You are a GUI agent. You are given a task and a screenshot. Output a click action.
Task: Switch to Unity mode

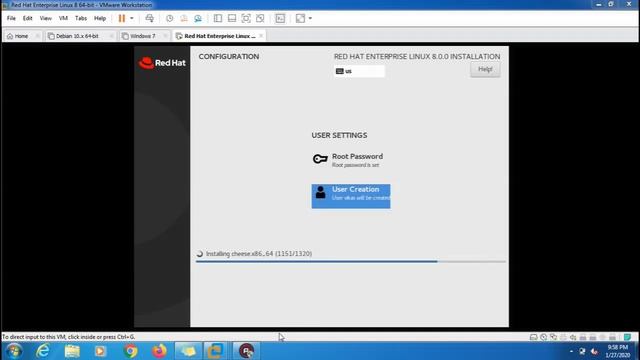[260, 18]
